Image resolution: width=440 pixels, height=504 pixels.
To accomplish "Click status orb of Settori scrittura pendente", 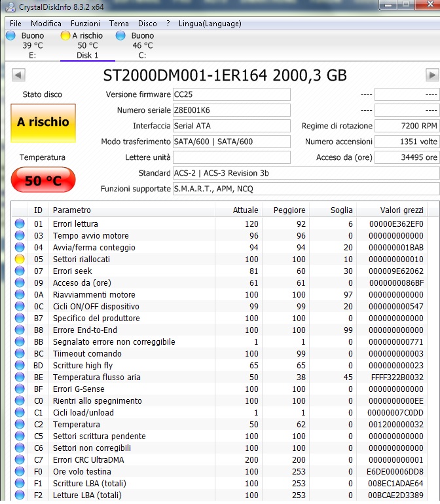I will pos(20,436).
